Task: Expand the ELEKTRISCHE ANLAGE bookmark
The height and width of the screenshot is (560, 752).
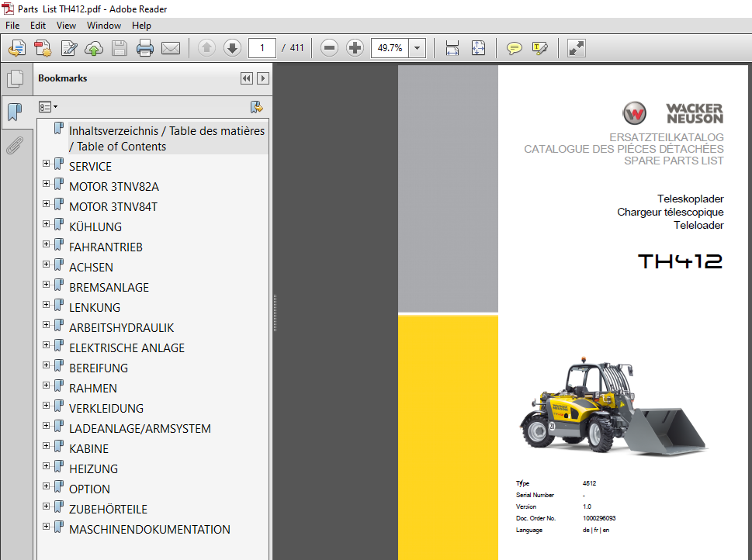Action: [46, 344]
